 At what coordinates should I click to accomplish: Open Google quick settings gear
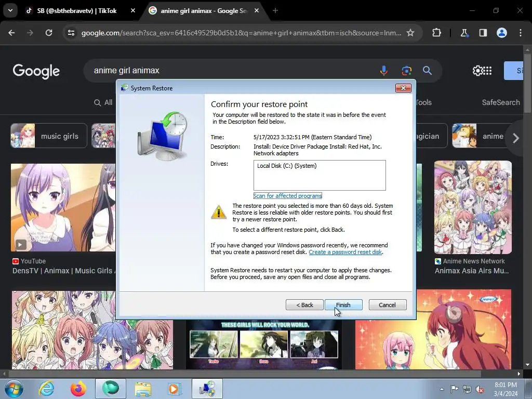(x=478, y=71)
